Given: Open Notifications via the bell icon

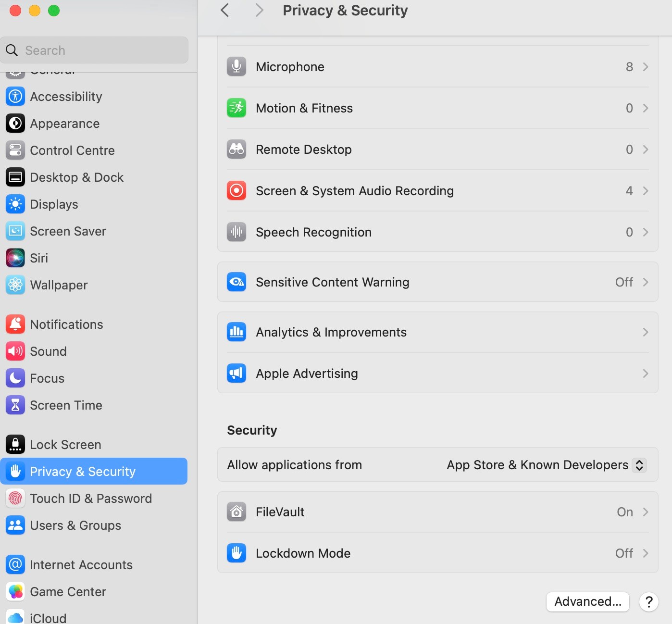Looking at the screenshot, I should point(15,324).
